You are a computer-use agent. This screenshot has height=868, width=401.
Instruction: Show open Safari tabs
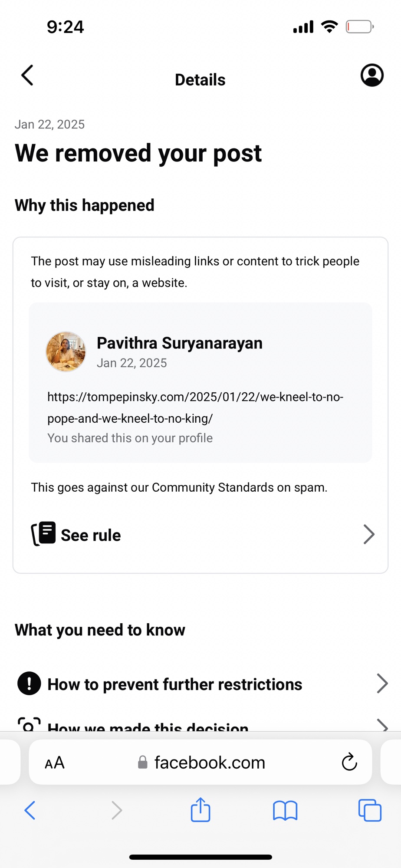369,810
